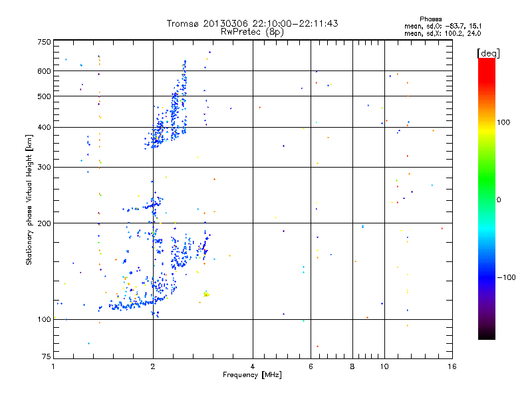The height and width of the screenshot is (399, 532).
Task: Click the plot title 'Tromsø 20130306 22:10:00-22:11:43'
Action: pos(252,23)
